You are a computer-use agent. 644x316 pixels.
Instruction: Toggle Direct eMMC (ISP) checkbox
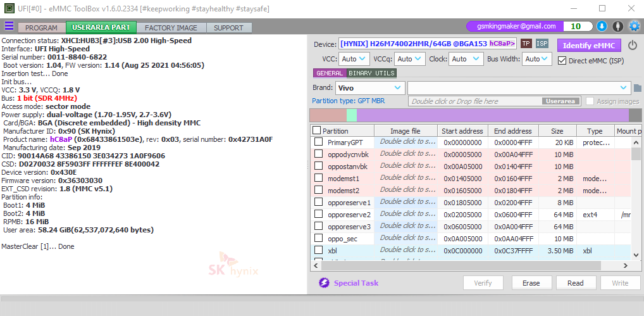pos(562,61)
